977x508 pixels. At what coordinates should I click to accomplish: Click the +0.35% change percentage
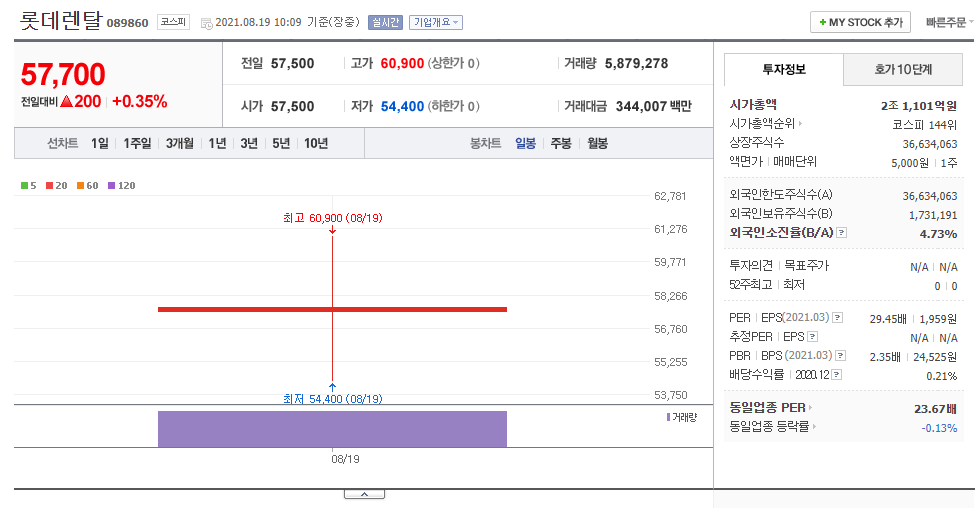(x=140, y=102)
